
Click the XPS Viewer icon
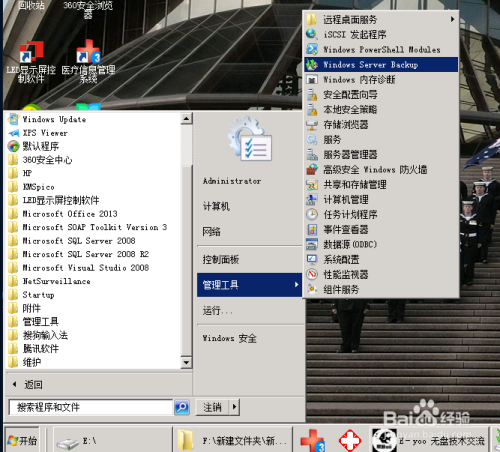[14, 133]
